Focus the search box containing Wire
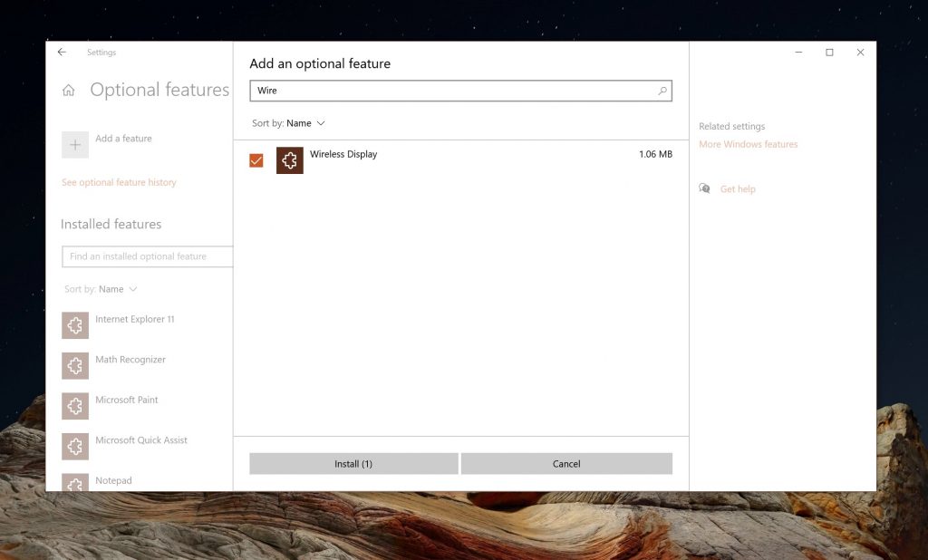928x560 pixels. tap(460, 91)
